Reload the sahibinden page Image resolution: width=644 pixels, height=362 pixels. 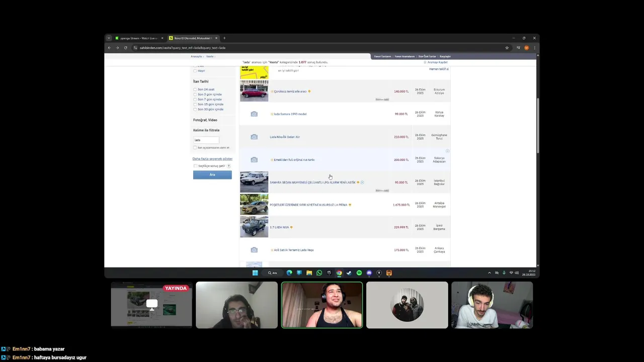[x=126, y=48]
